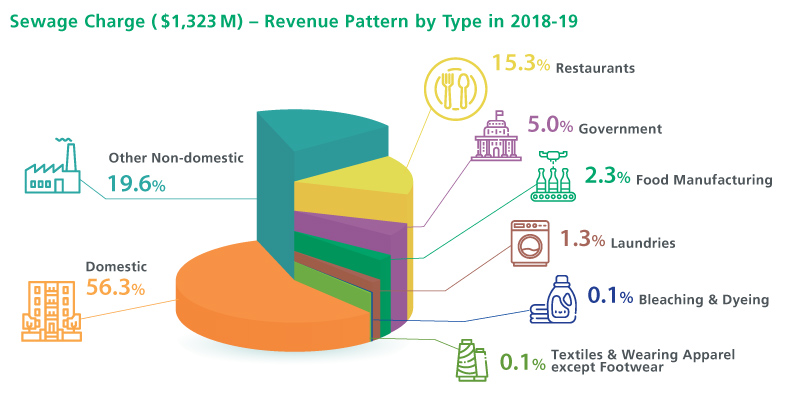Click the 56.3% Domestic percentage value
Viewport: 800px width, 405px height.
[116, 288]
